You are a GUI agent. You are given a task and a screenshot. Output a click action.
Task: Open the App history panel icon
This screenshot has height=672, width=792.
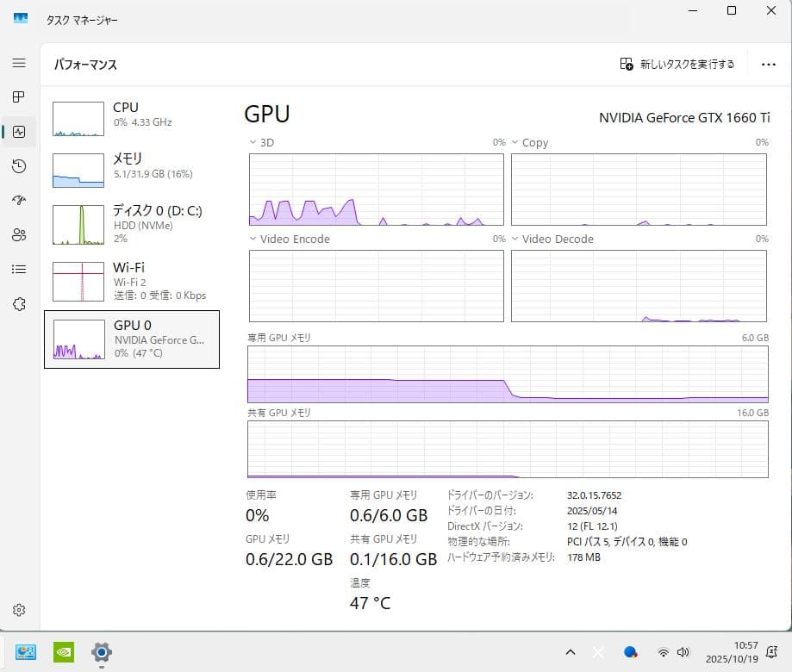coord(19,165)
